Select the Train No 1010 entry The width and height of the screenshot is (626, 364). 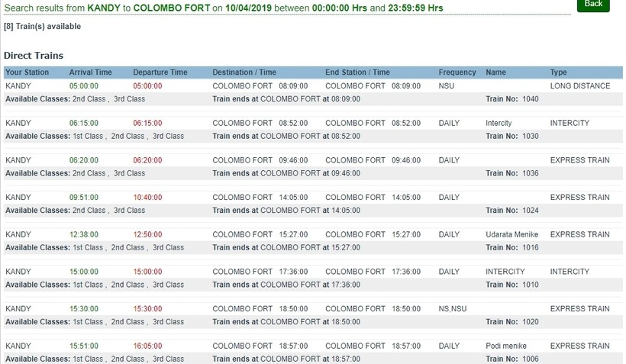511,285
